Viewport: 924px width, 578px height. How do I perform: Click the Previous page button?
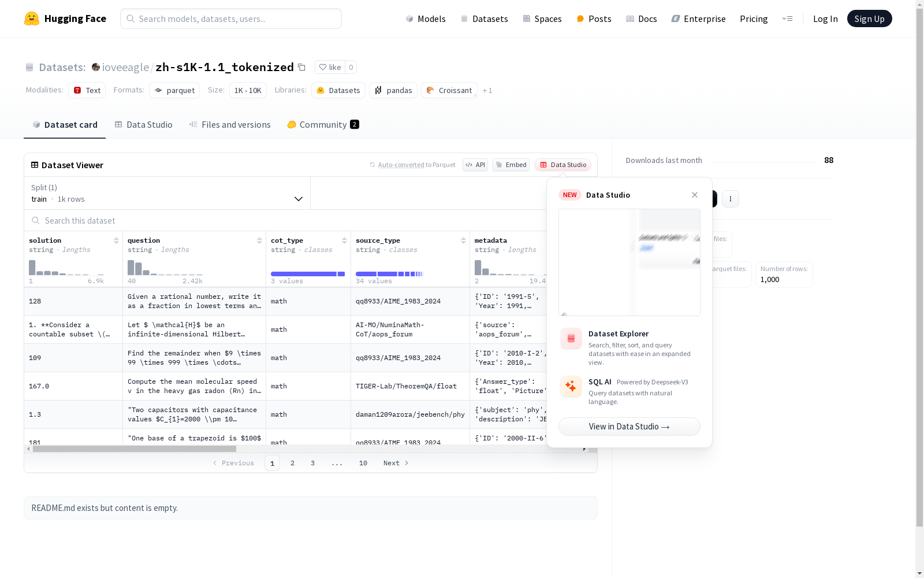coord(233,463)
